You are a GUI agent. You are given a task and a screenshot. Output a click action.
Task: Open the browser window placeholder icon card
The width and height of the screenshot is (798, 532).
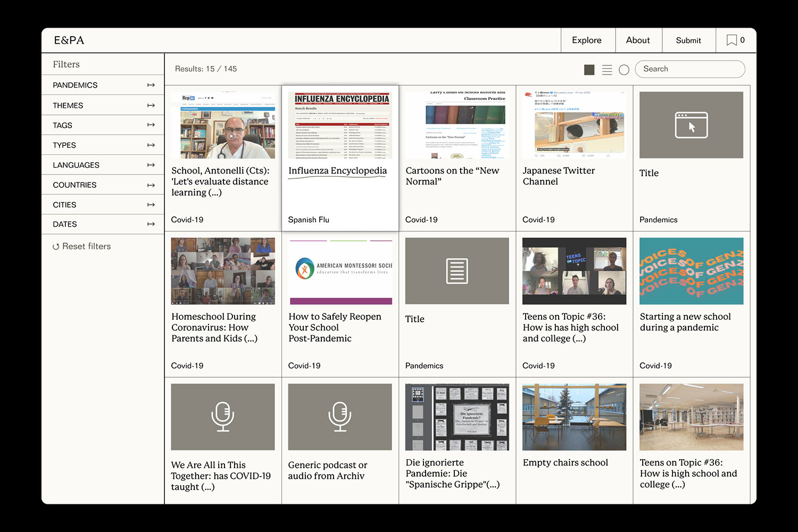pos(691,125)
